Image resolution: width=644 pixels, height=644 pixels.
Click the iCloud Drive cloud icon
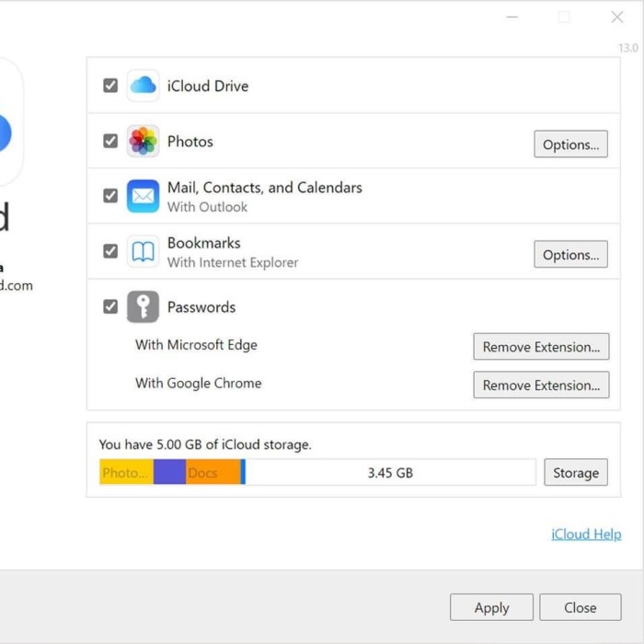pos(143,86)
